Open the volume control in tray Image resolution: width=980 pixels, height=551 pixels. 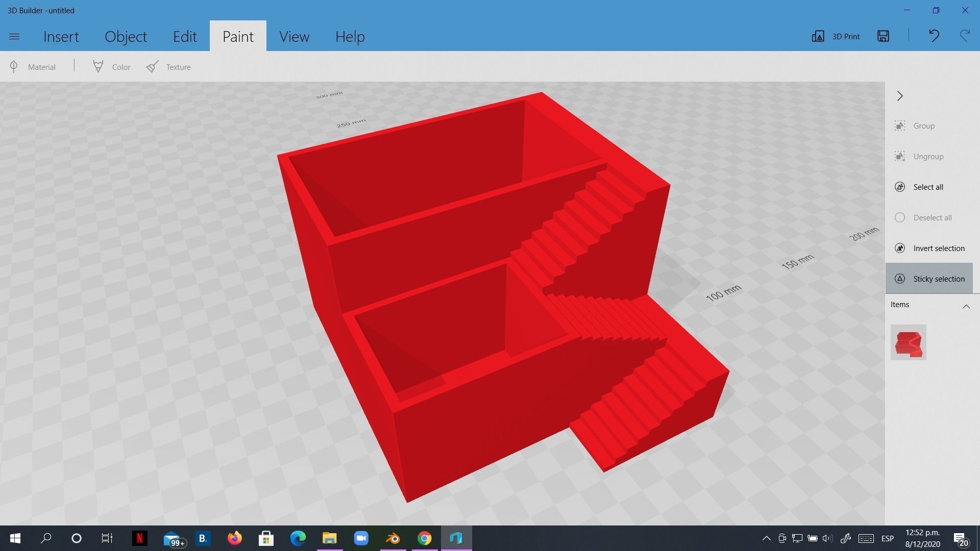827,538
